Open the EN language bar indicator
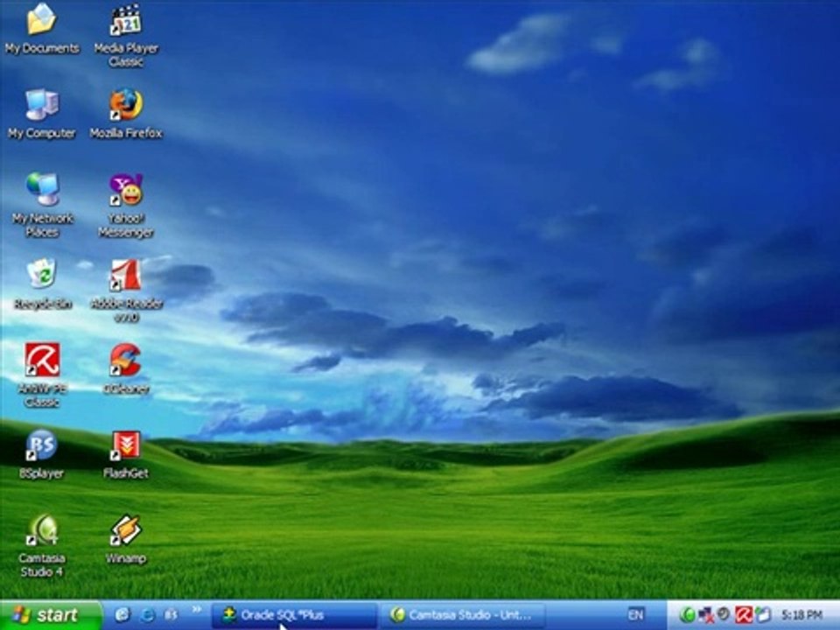The width and height of the screenshot is (840, 630). [635, 615]
